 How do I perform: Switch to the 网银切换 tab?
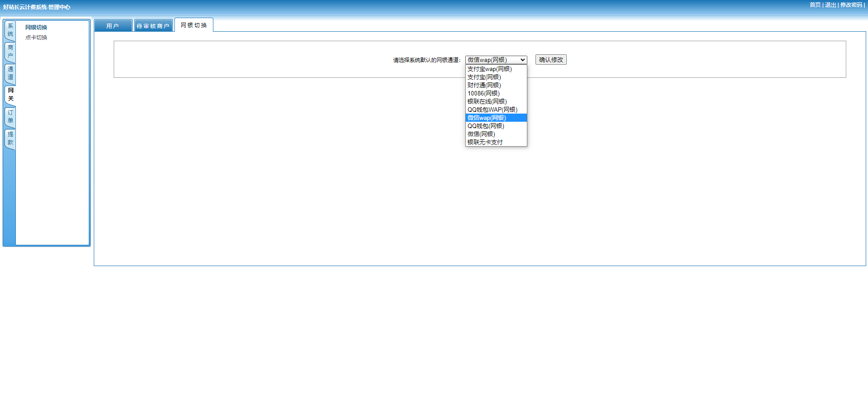[x=194, y=25]
